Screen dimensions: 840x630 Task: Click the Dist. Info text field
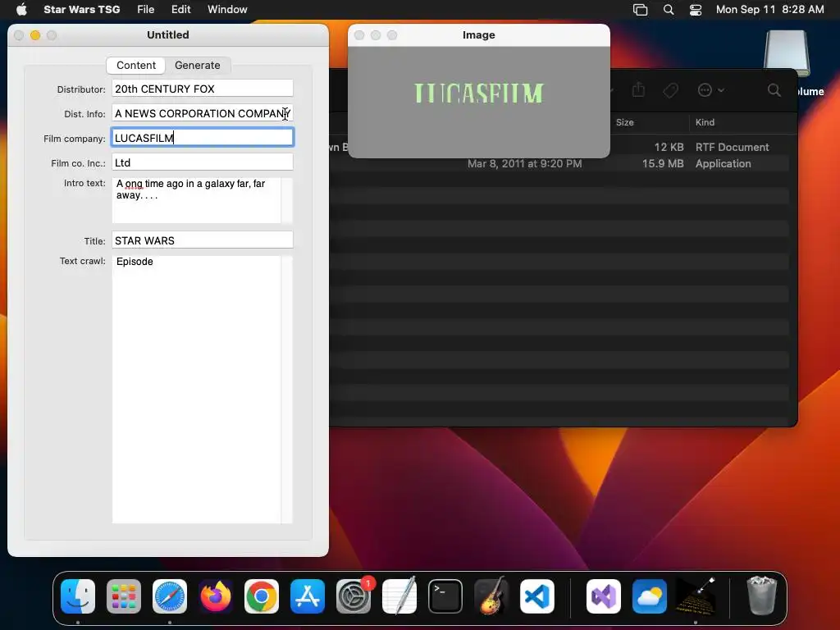pos(203,113)
